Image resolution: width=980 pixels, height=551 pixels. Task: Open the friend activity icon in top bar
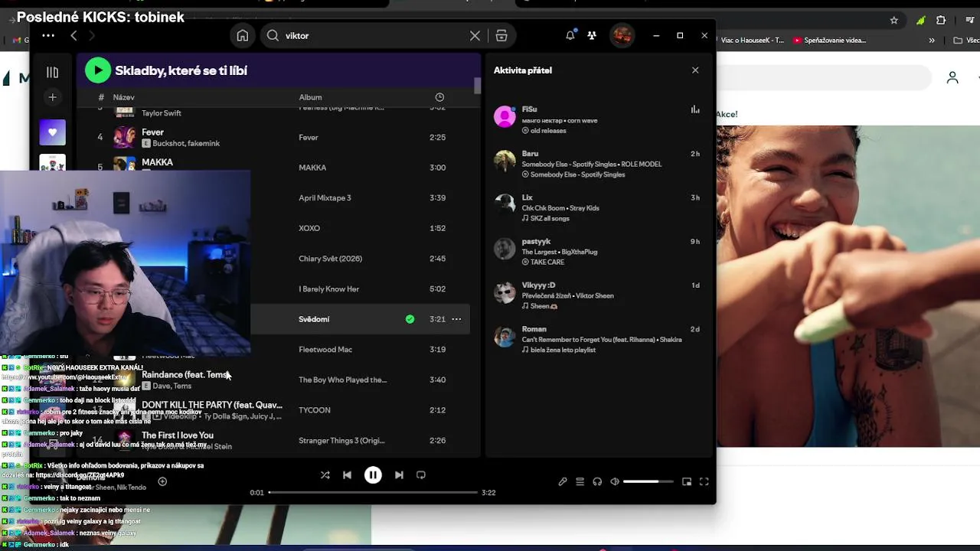pos(592,35)
